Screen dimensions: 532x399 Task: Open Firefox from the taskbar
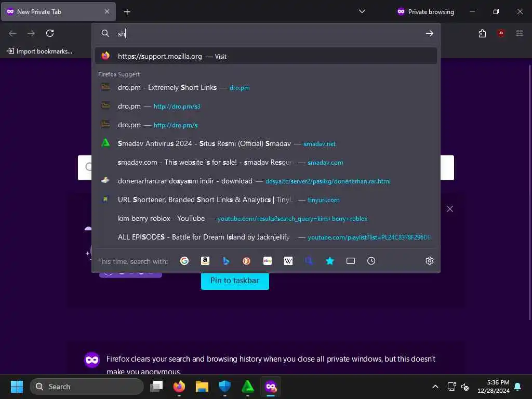(179, 387)
